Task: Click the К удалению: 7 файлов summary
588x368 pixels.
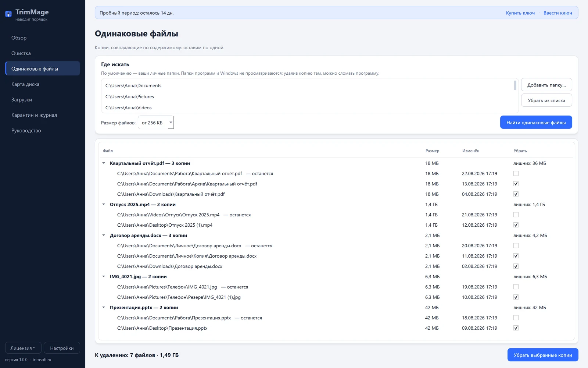Action: click(137, 355)
